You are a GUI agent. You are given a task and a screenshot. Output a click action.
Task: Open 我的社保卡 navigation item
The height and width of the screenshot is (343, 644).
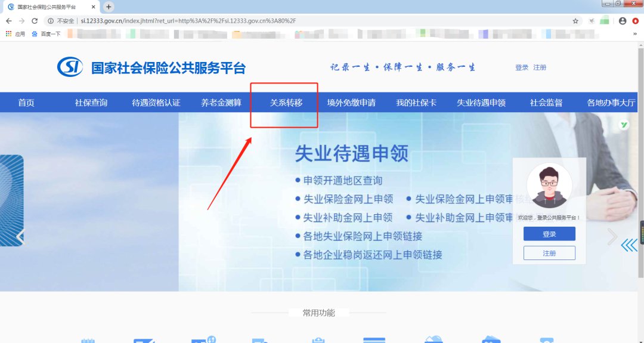(x=416, y=103)
